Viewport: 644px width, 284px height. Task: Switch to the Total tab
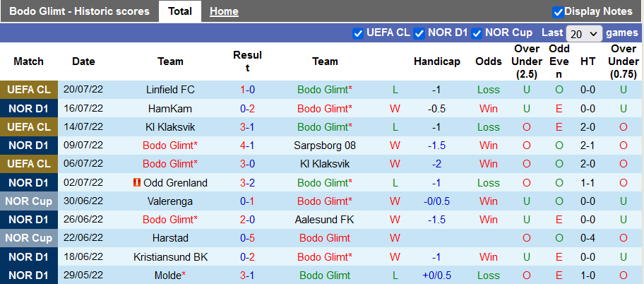(x=180, y=11)
